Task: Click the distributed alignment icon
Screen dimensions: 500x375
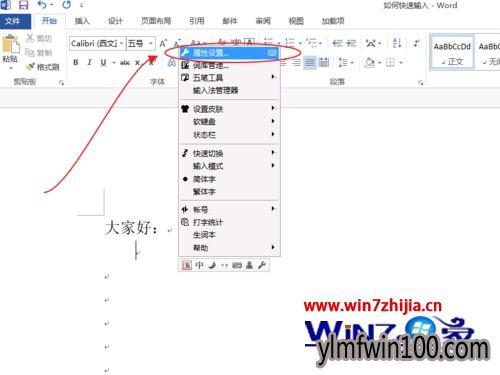Action: click(324, 62)
